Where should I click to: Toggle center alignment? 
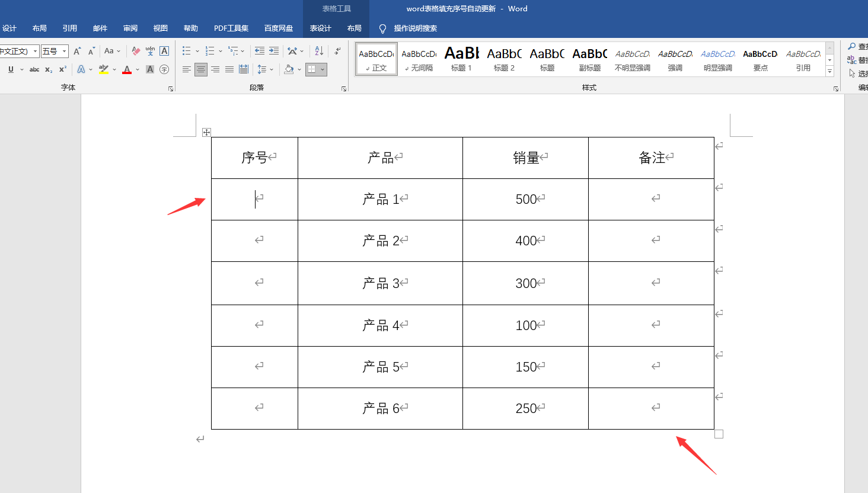click(201, 69)
